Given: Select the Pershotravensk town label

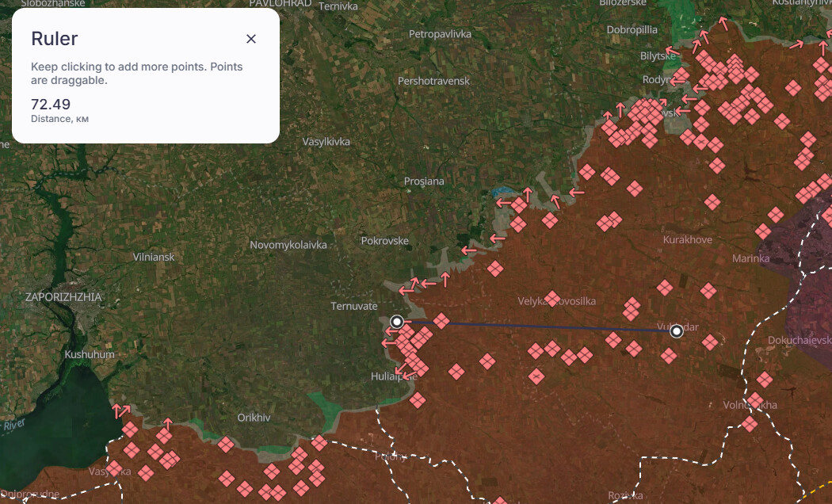Looking at the screenshot, I should pos(433,81).
